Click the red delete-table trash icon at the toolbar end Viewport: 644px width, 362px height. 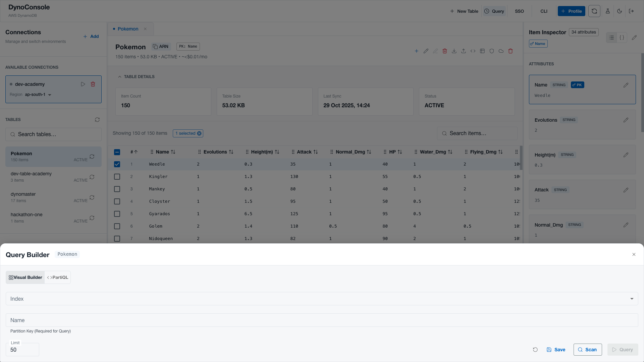510,51
